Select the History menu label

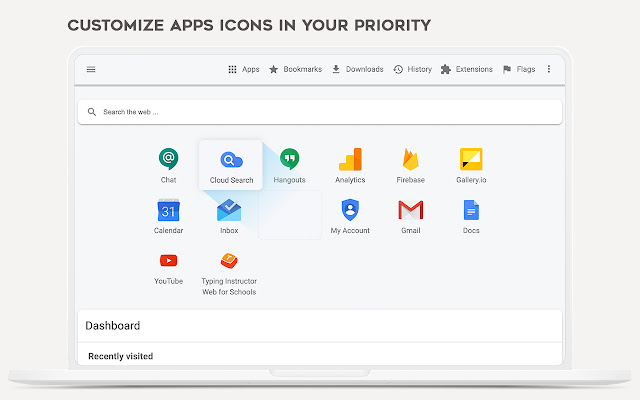coord(420,69)
